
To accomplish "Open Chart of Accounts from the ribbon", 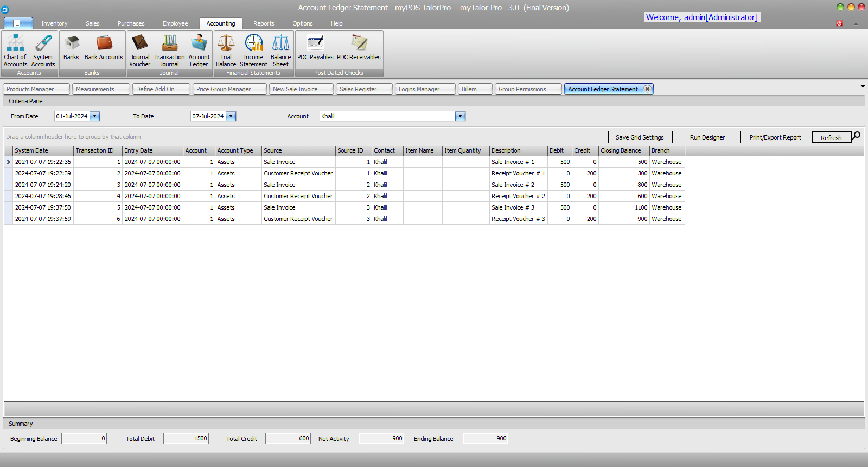I will (15, 49).
